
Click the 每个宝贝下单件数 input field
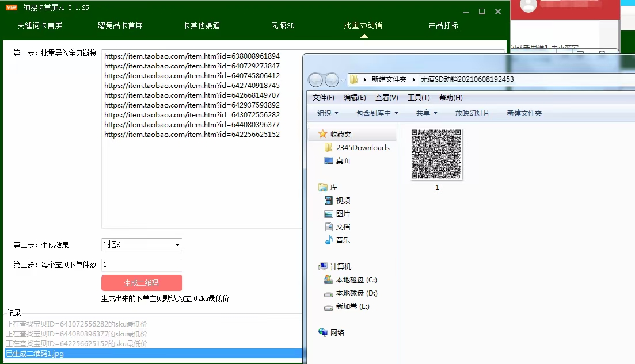point(141,265)
